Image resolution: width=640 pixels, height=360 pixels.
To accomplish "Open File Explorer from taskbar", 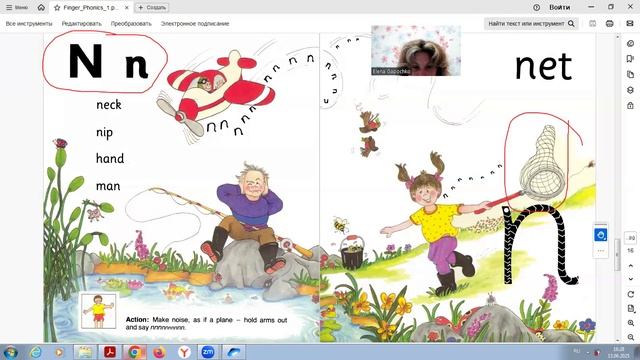I will [85, 352].
